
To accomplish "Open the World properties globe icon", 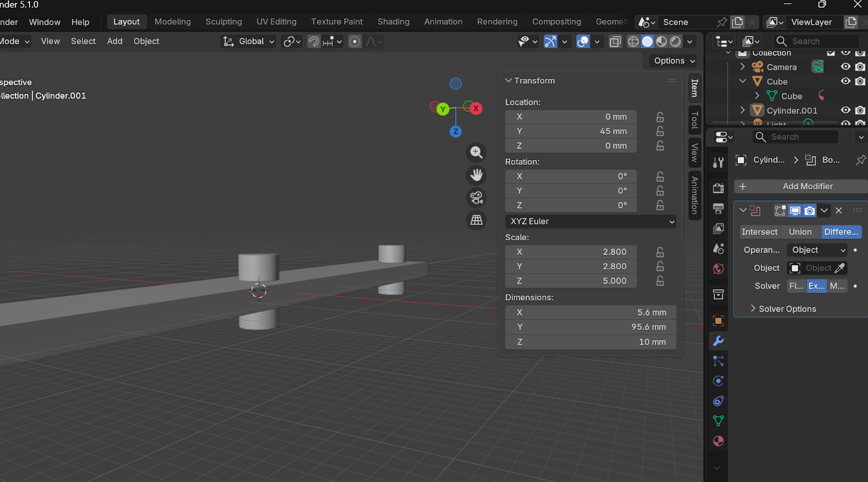I will pos(718,269).
